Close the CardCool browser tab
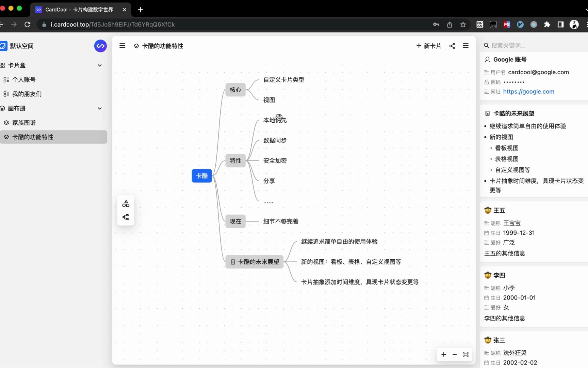Viewport: 588px width, 368px height. pyautogui.click(x=124, y=10)
